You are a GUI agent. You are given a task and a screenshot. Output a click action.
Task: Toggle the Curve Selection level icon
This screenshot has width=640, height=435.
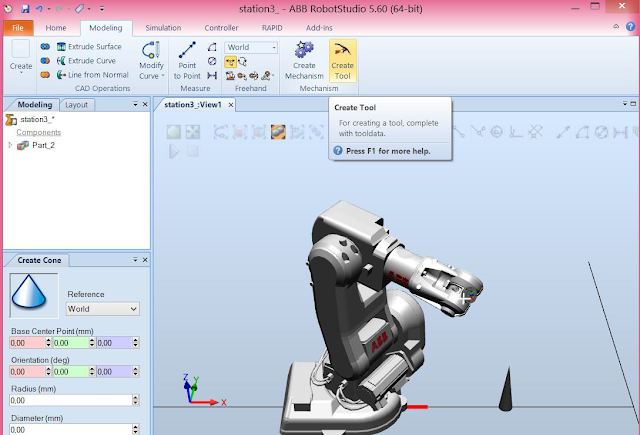coord(220,132)
